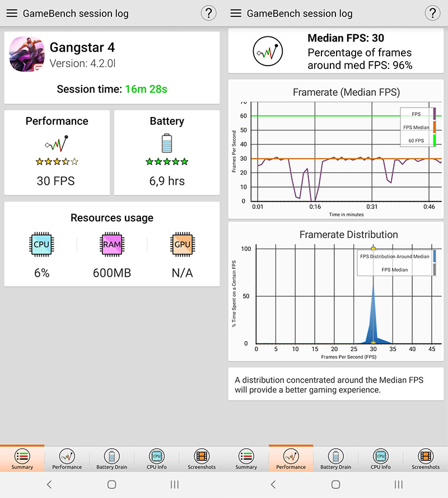Switch to CPU Info tab on left screen

pos(157,459)
